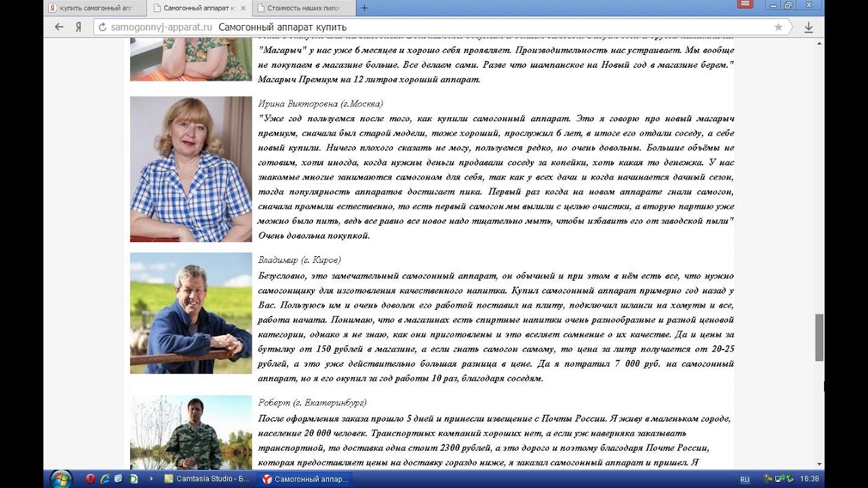Open Yandex home via the Я button
This screenshot has width=868, height=488.
[79, 27]
